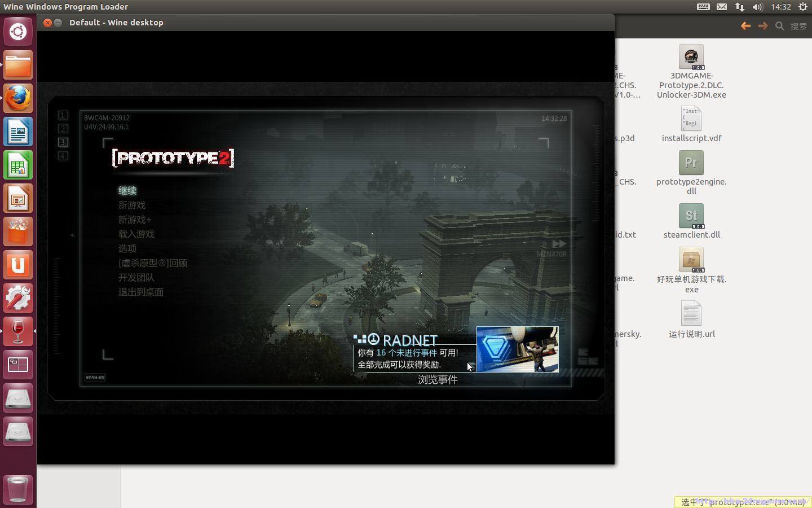Open the Trash at the dock bottom
The image size is (812, 508).
tap(18, 489)
